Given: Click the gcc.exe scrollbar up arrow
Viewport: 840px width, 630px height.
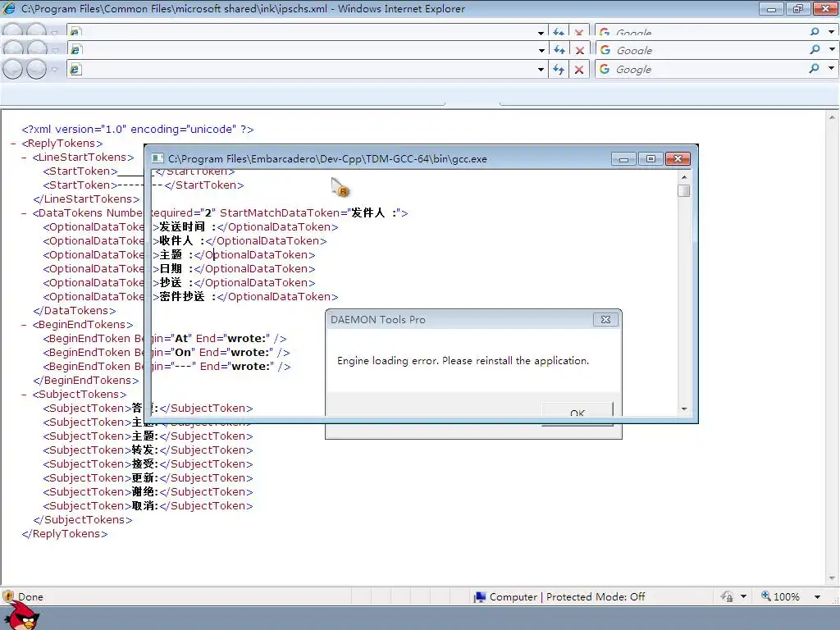Looking at the screenshot, I should tap(683, 177).
